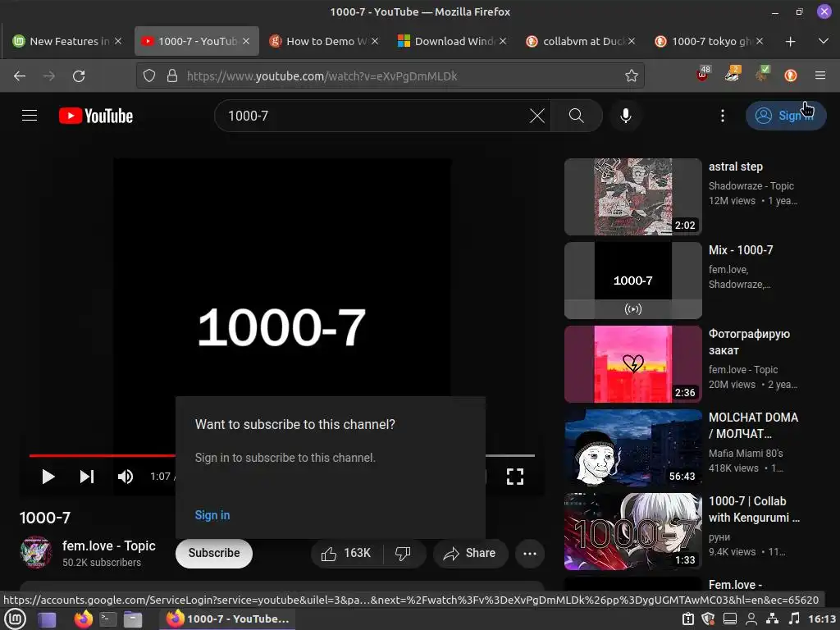Open the extension with green checkmark
This screenshot has width=840, height=630.
coord(761,75)
